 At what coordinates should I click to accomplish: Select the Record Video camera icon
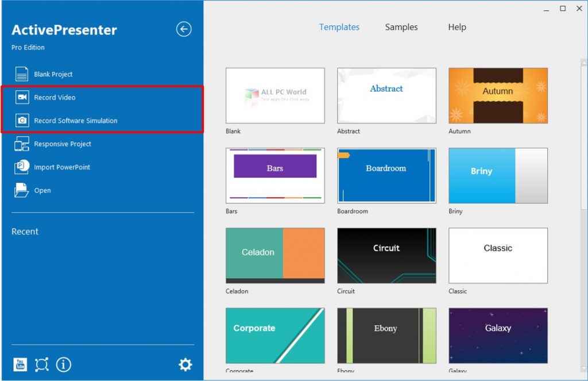pos(21,97)
